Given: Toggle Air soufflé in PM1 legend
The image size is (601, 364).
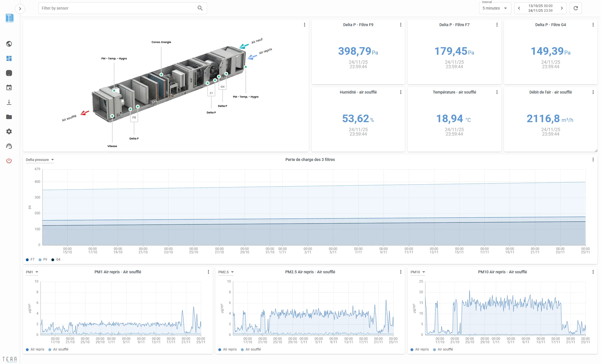Looking at the screenshot, I should 58,349.
